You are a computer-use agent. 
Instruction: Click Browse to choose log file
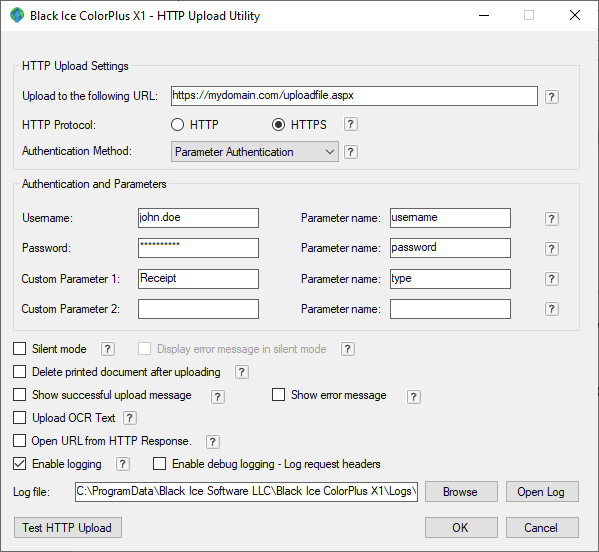pos(461,491)
